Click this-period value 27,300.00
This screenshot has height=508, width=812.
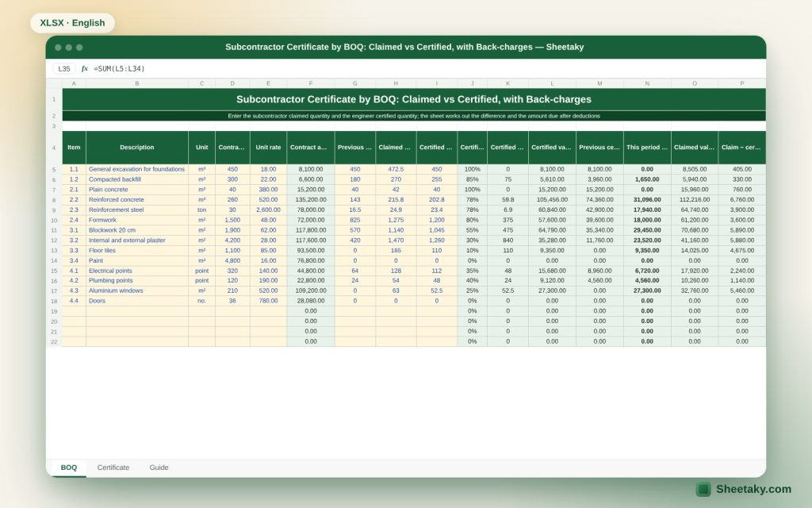pyautogui.click(x=647, y=291)
